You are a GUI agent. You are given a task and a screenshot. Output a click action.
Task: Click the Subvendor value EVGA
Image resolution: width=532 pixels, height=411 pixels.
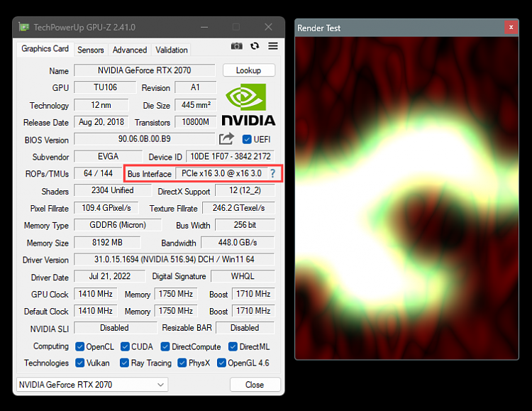click(x=109, y=157)
